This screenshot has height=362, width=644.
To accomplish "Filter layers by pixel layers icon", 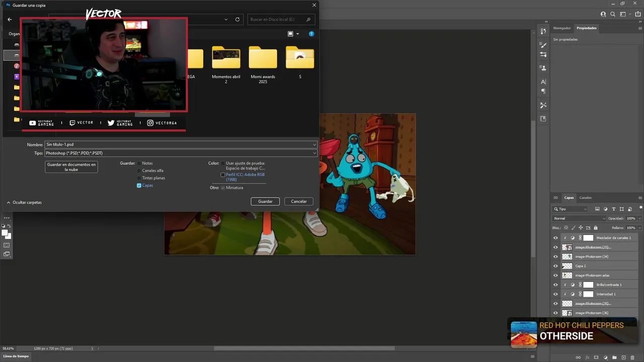I will (x=597, y=209).
